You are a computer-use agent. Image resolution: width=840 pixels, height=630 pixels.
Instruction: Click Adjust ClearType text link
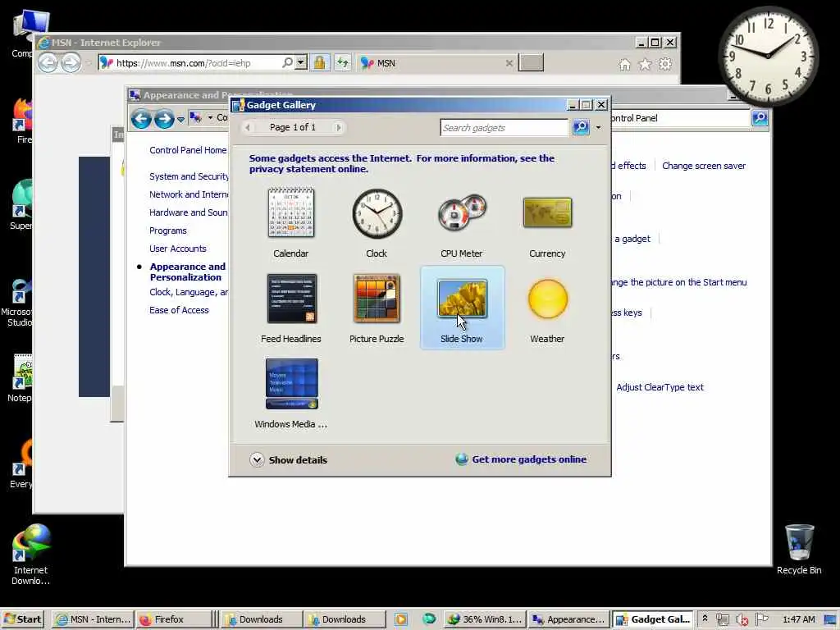660,387
